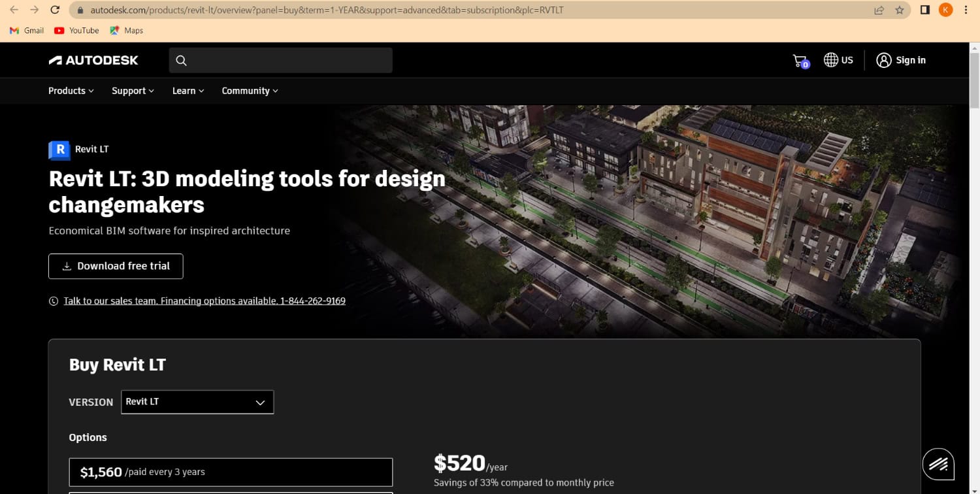Open the VERSION Revit LT dropdown
The height and width of the screenshot is (494, 980).
pyautogui.click(x=197, y=402)
